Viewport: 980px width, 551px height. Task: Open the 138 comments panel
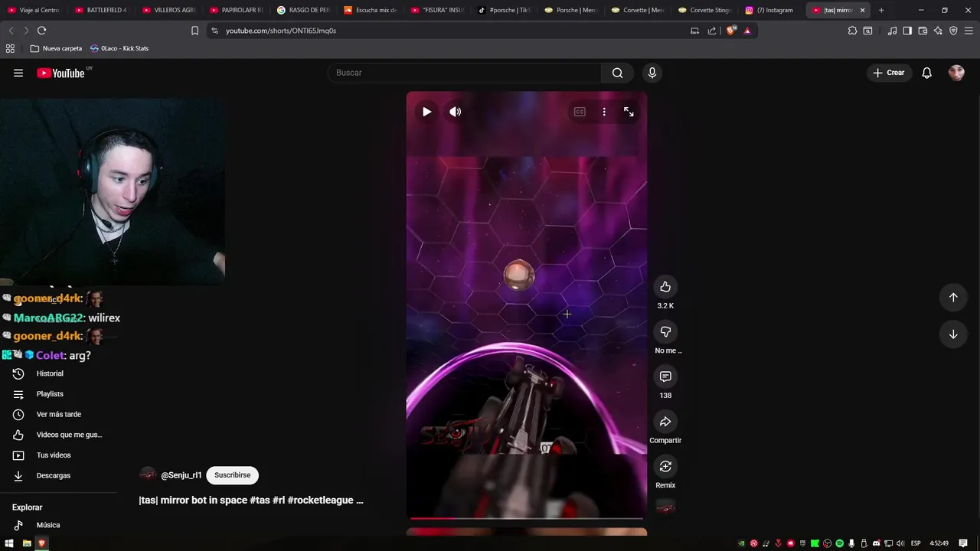(x=665, y=377)
